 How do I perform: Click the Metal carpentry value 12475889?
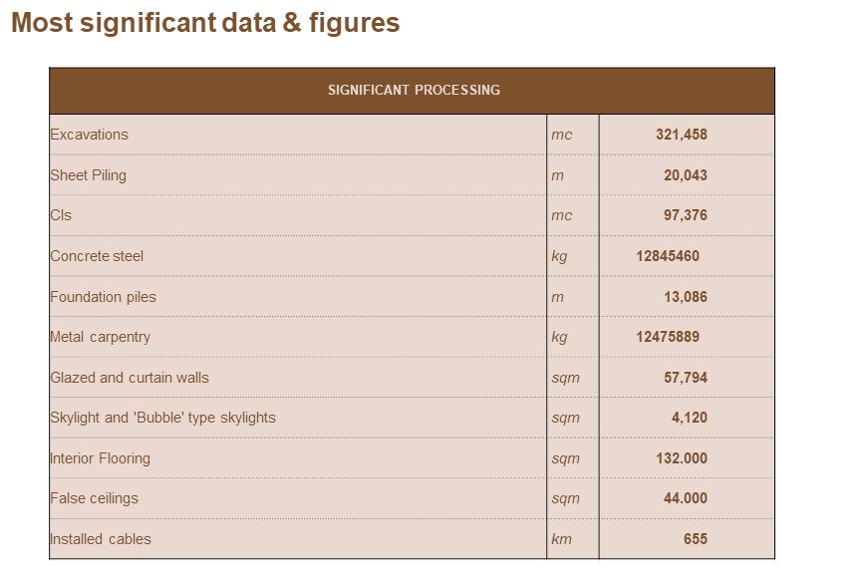click(667, 337)
